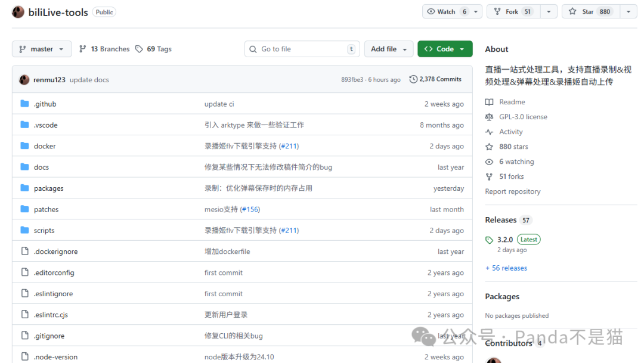Toggle Watch for this repository

coord(447,11)
